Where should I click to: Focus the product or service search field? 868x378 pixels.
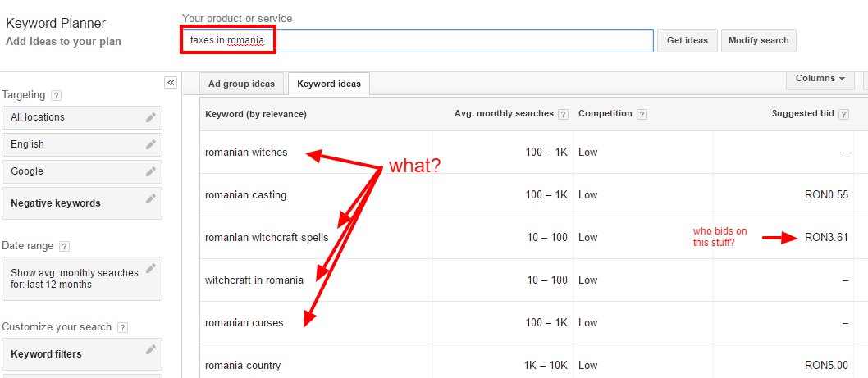[x=417, y=40]
